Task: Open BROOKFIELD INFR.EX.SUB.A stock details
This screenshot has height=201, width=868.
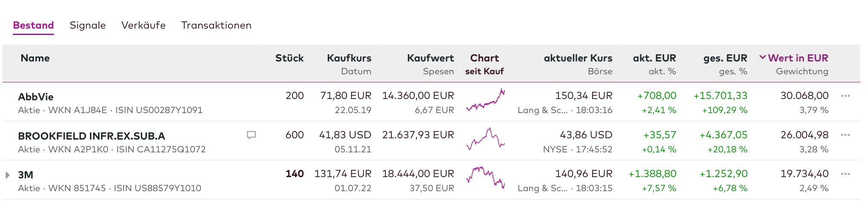Action: tap(91, 136)
